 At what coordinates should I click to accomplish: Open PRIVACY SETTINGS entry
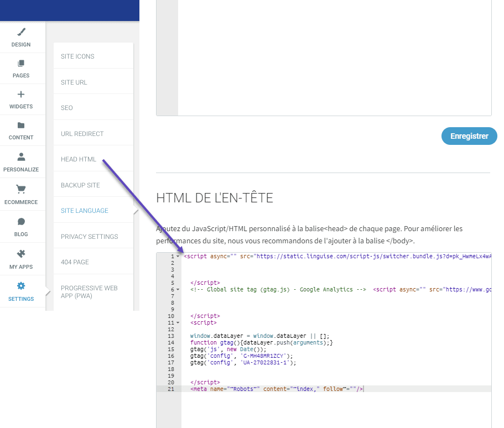[x=93, y=237]
